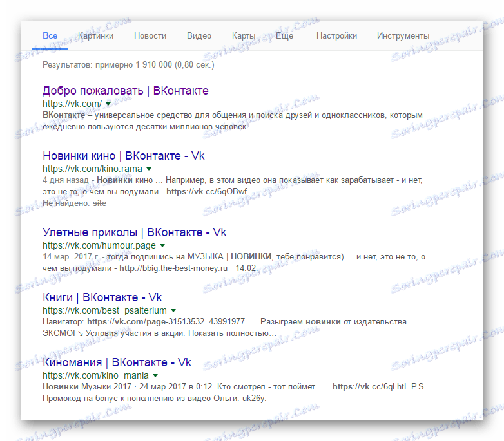
Task: Open the Добро пожаловать | ВКонтакте result
Action: coord(126,91)
